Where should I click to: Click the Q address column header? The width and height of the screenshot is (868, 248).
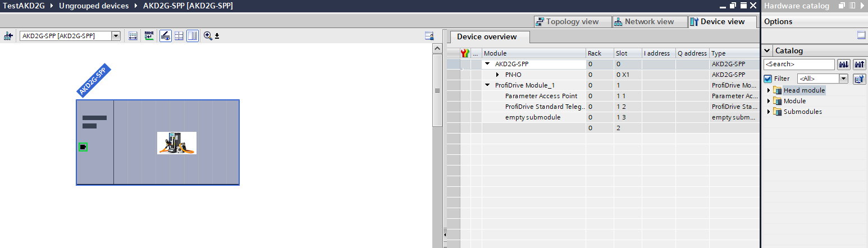tap(692, 53)
